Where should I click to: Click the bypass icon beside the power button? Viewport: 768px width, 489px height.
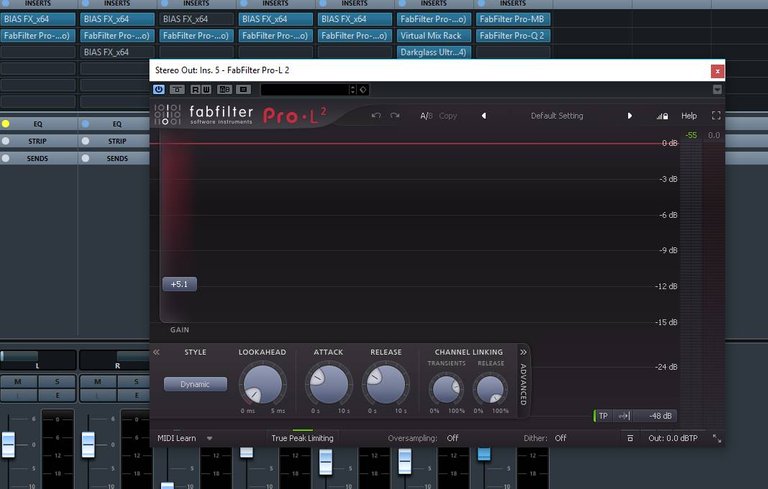coord(177,89)
